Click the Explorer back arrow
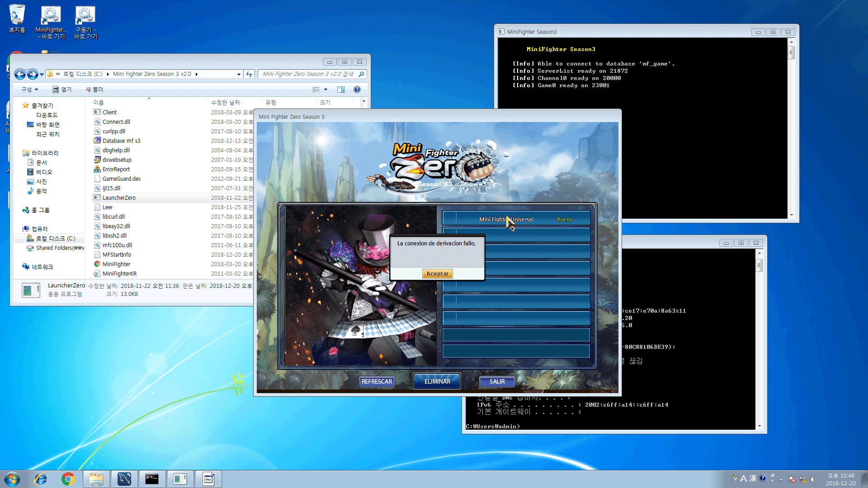 coord(20,74)
